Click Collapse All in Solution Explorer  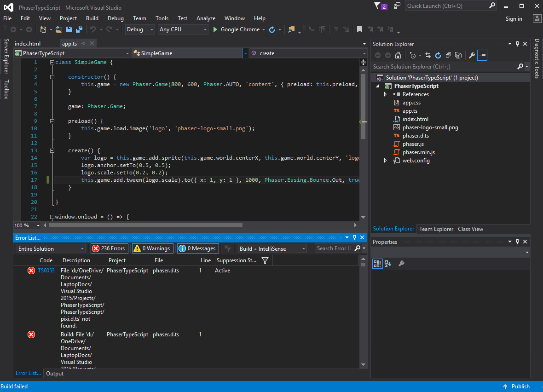448,55
